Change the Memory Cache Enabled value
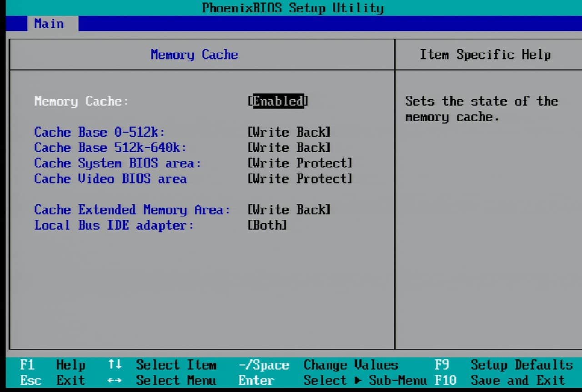Image resolution: width=582 pixels, height=392 pixels. pos(278,101)
